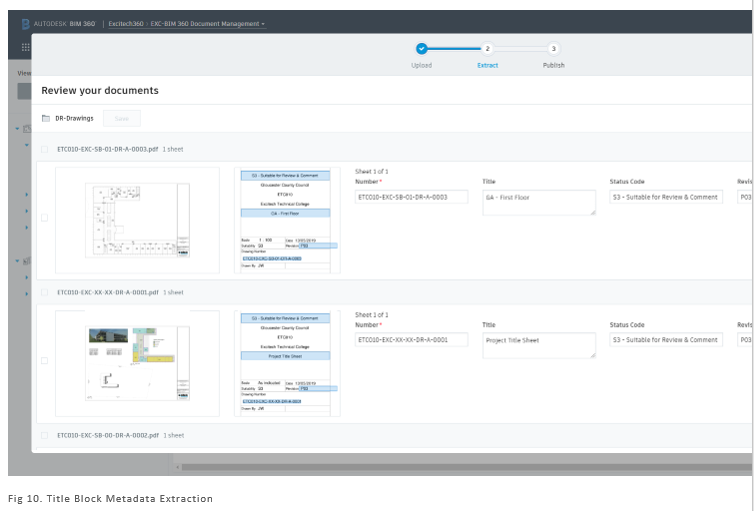Edit the Title field Project Title Sheet

click(539, 345)
